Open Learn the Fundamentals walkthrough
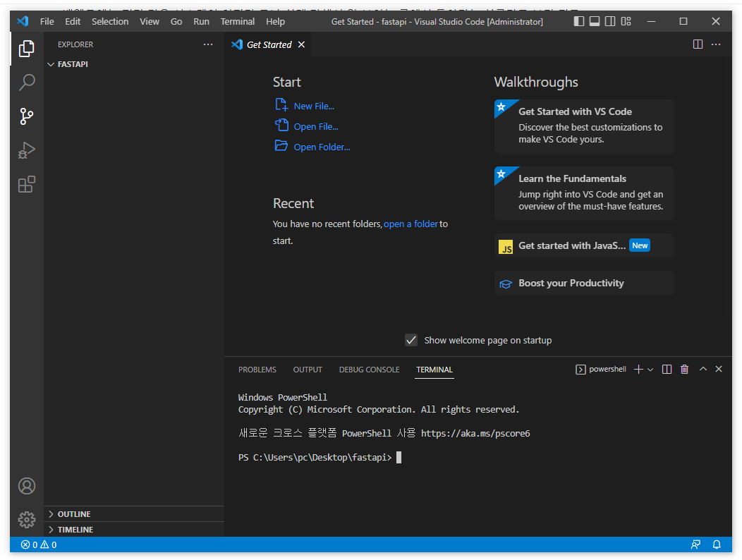 pyautogui.click(x=584, y=193)
